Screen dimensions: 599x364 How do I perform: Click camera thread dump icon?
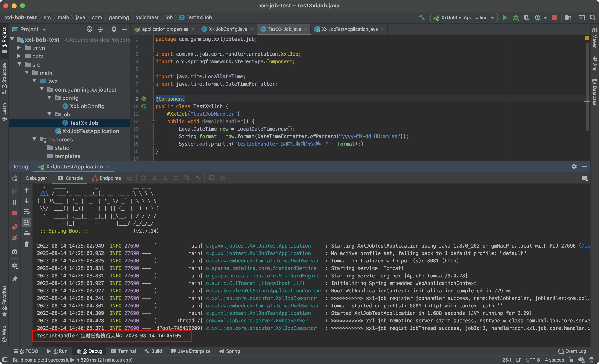15,252
